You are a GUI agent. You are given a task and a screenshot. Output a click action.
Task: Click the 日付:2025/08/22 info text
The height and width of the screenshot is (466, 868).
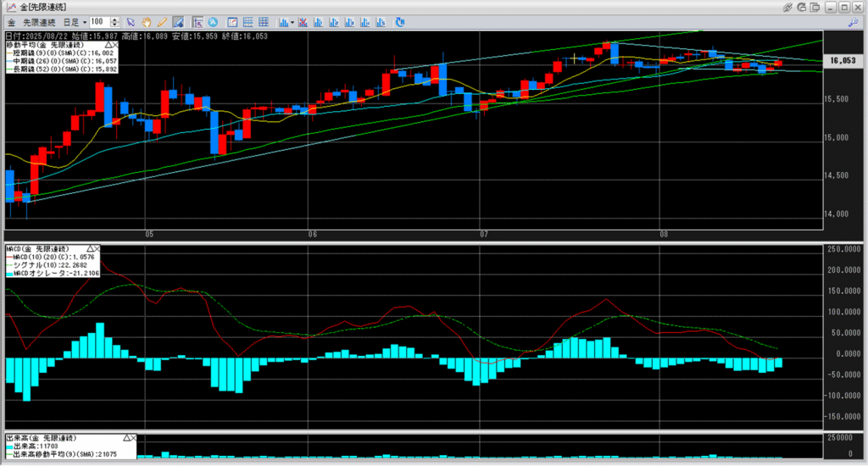point(37,36)
